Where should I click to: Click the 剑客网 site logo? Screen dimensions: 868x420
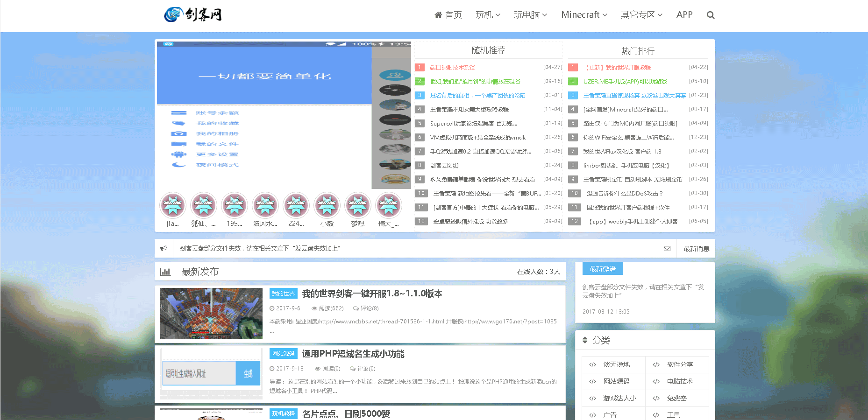pos(193,14)
